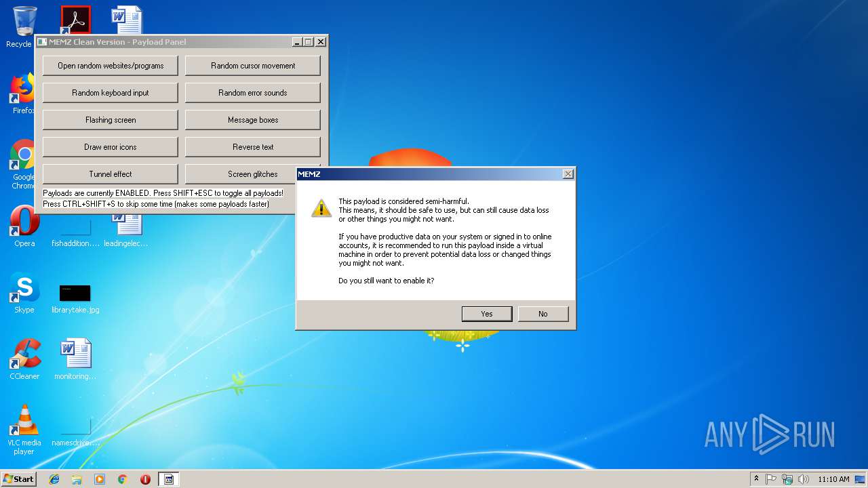Image resolution: width=868 pixels, height=488 pixels.
Task: Open the volume speaker tray icon
Action: (x=804, y=479)
